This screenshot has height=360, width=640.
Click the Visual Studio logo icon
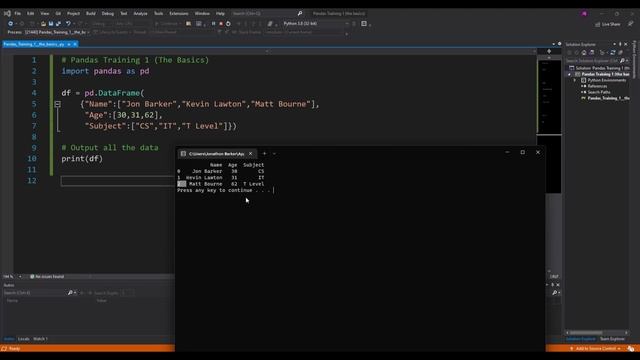coord(7,13)
